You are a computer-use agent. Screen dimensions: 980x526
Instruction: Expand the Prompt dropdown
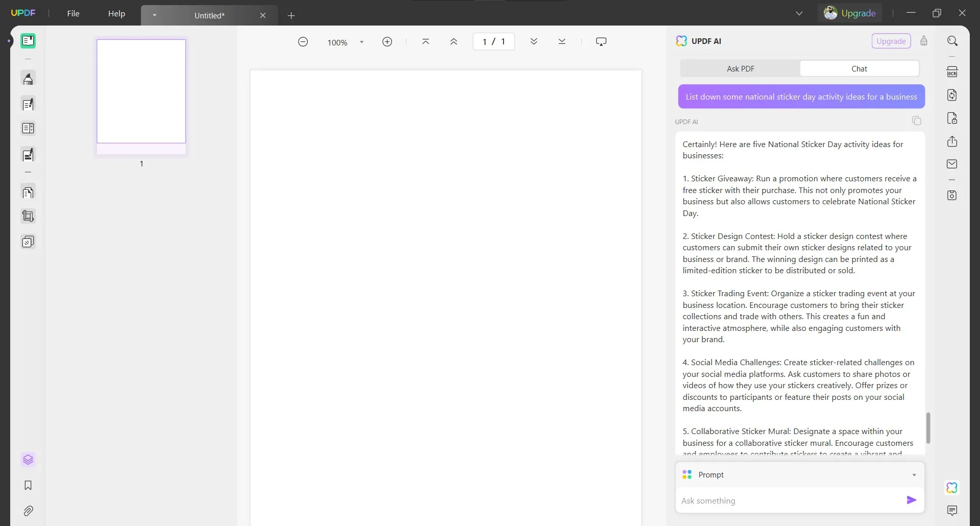coord(914,475)
